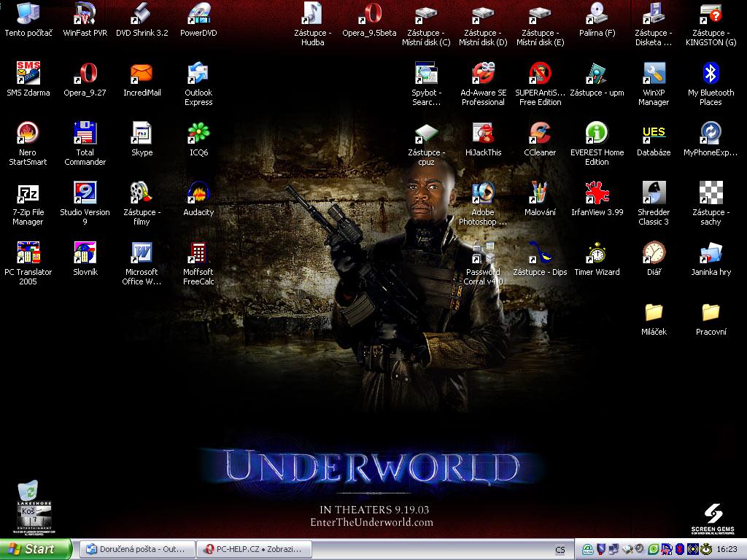Select the Nero StartSmart icon
Viewport: 747px width, 560px height.
(28, 133)
